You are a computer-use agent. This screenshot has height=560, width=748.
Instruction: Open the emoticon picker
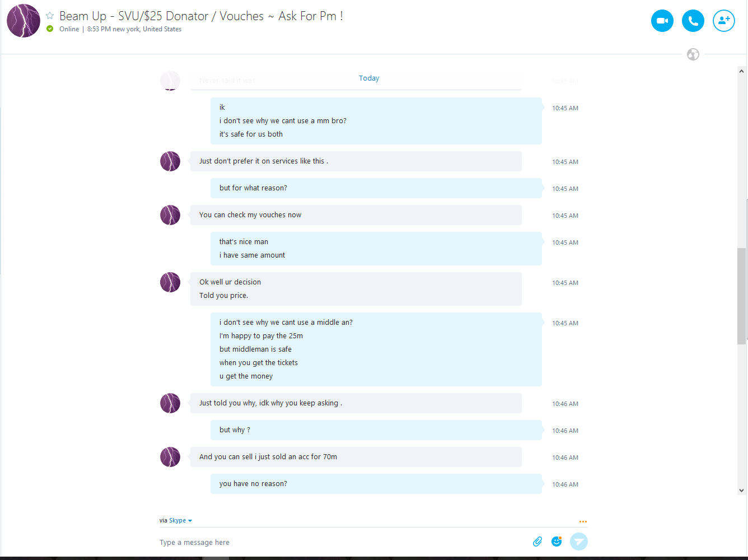[557, 542]
